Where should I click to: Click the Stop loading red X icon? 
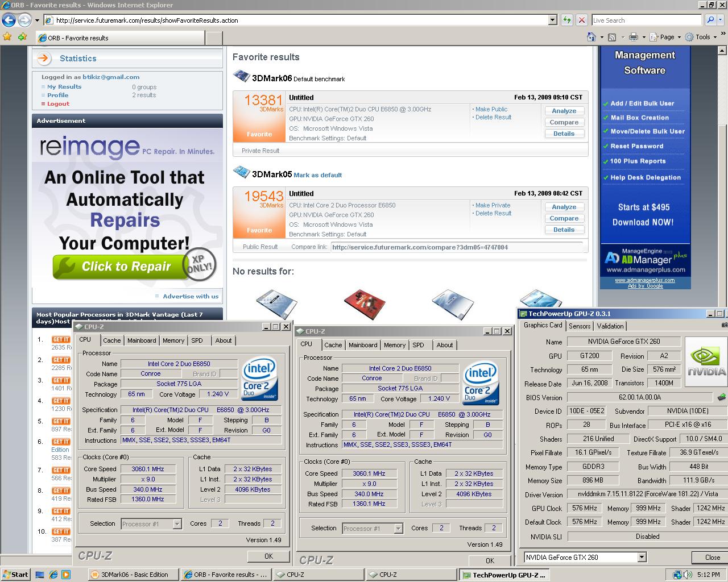[581, 20]
